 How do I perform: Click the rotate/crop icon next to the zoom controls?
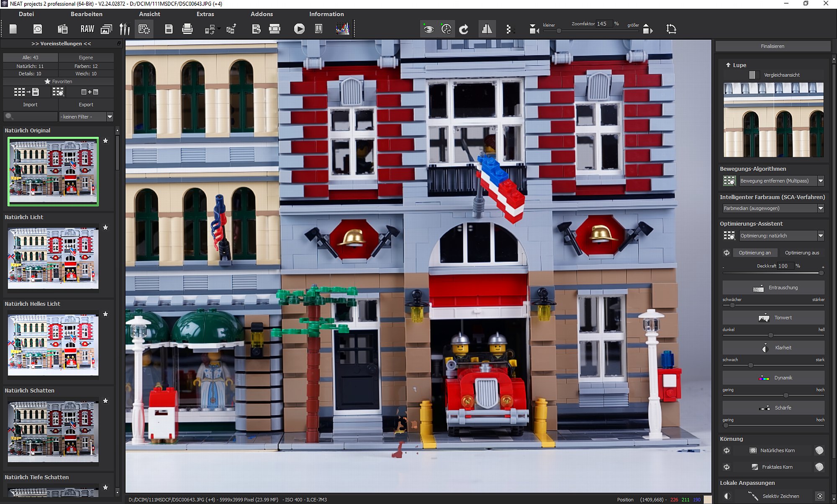click(671, 29)
